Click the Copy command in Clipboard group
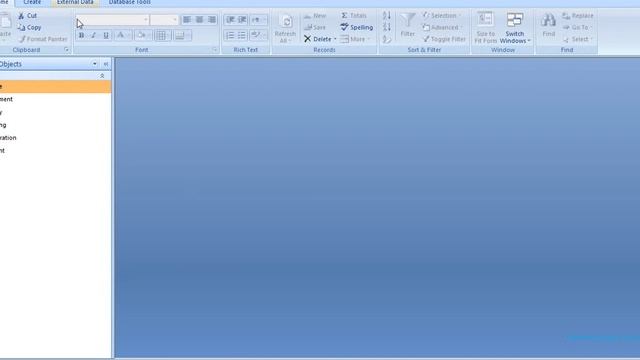The height and width of the screenshot is (360, 640). coord(29,27)
